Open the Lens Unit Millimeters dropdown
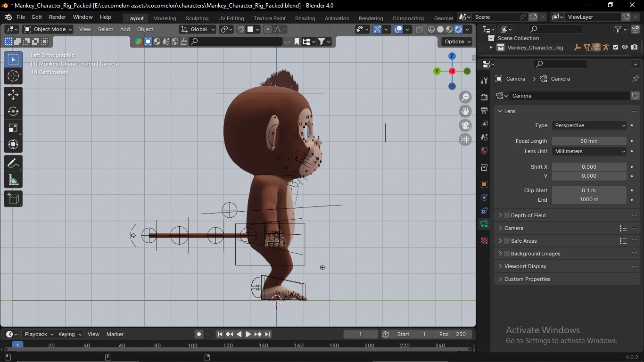 point(589,151)
